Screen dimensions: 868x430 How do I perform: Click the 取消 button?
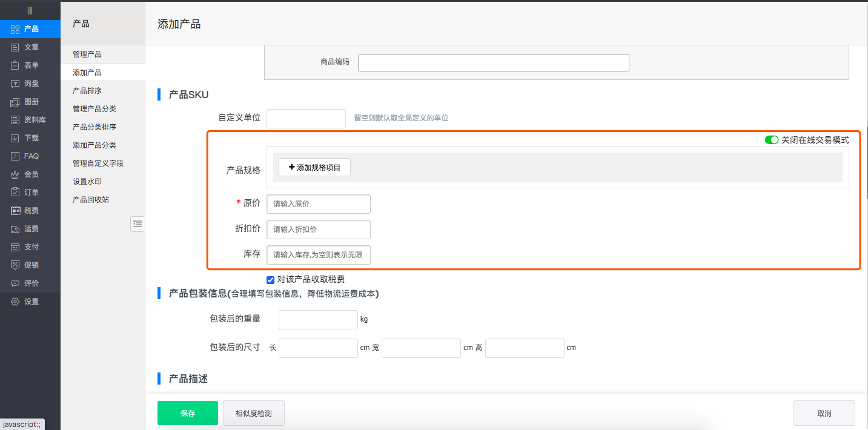(x=824, y=413)
